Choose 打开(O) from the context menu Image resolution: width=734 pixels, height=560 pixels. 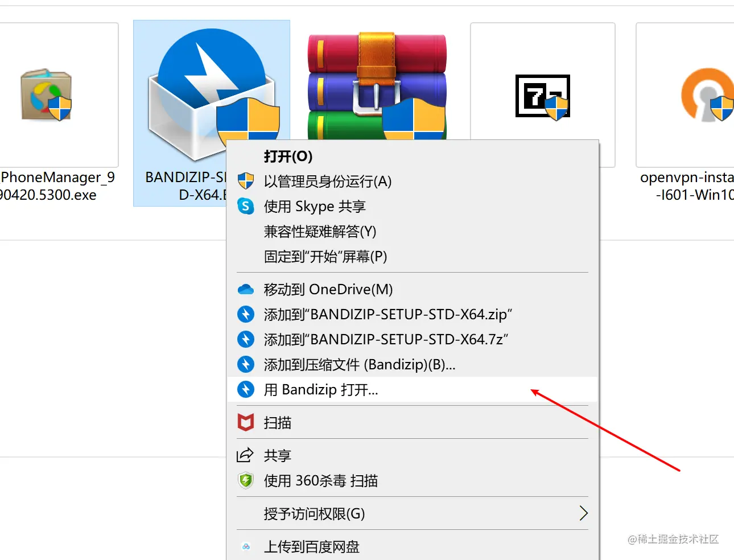[x=413, y=157]
